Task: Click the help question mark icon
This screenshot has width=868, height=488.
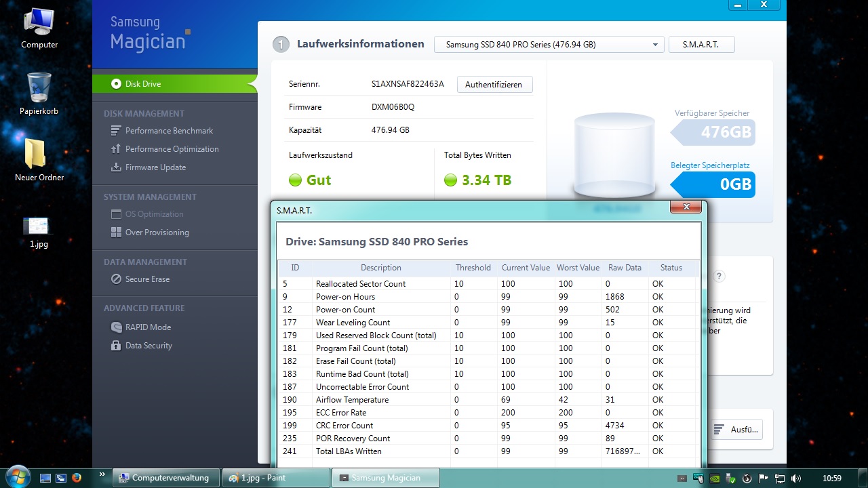Action: click(719, 276)
